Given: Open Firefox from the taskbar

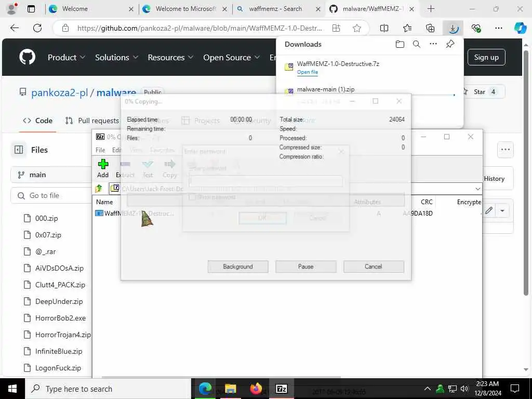Looking at the screenshot, I should (x=256, y=389).
